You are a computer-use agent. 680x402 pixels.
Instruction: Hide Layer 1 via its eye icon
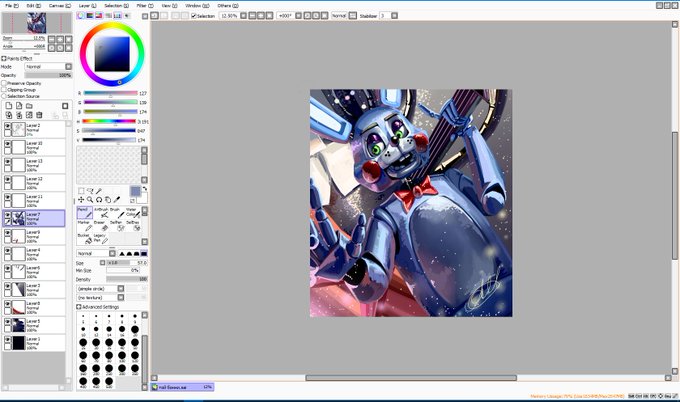[7, 339]
